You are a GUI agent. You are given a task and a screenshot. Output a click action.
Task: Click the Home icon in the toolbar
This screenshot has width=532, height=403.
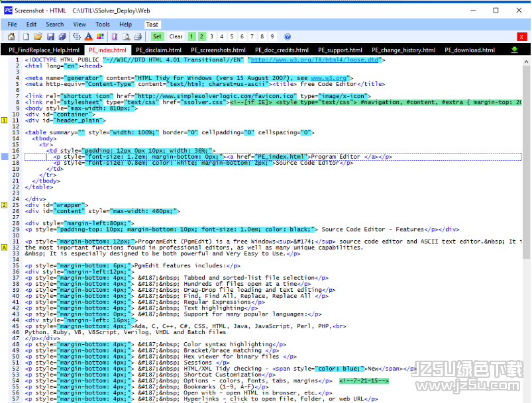point(11,36)
